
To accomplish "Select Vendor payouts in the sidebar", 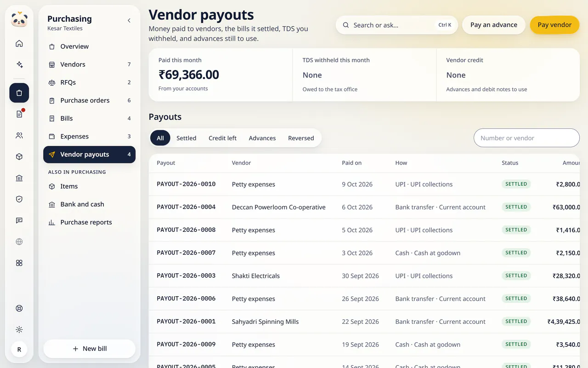I will 89,155.
